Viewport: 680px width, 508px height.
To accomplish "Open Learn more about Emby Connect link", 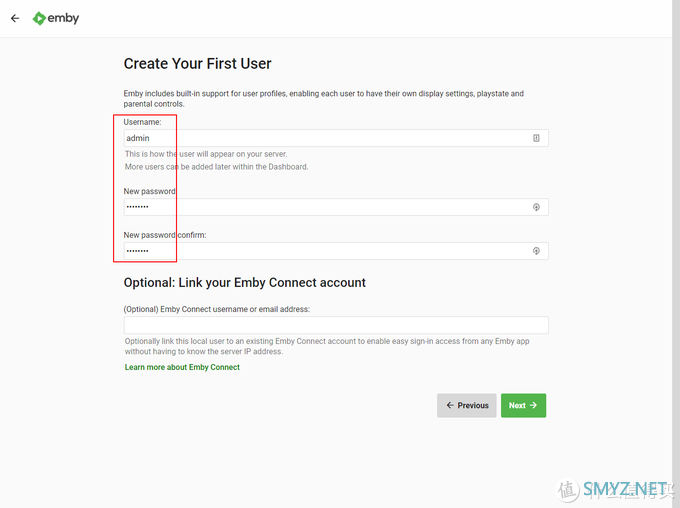I will pyautogui.click(x=182, y=367).
